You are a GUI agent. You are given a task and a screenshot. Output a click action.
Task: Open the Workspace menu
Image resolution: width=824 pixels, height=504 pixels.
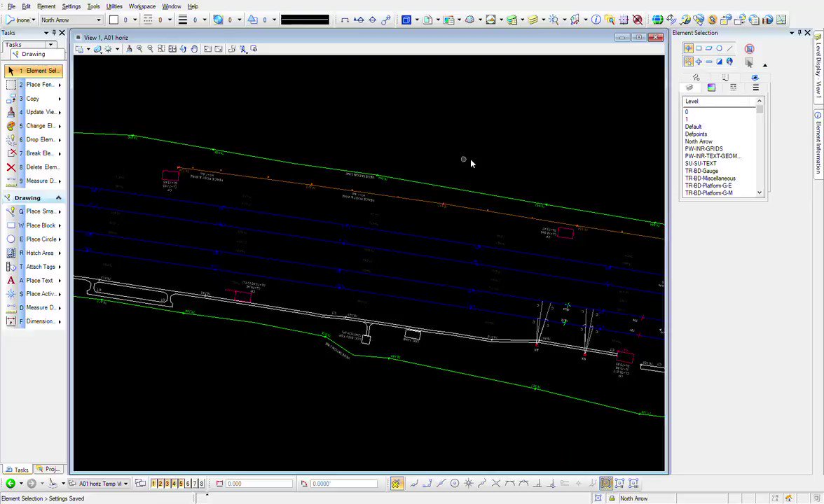pyautogui.click(x=142, y=6)
